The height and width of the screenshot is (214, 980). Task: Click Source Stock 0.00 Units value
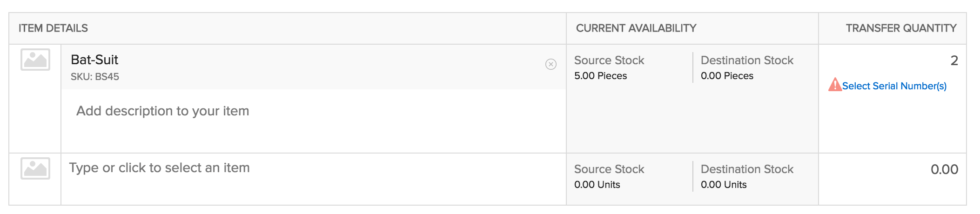pos(597,185)
